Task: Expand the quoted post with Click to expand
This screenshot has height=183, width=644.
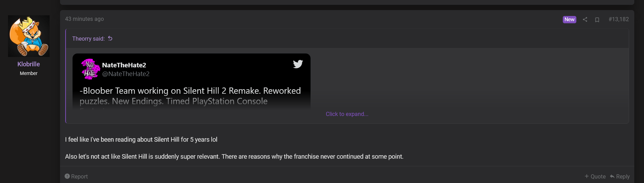Action: (347, 114)
